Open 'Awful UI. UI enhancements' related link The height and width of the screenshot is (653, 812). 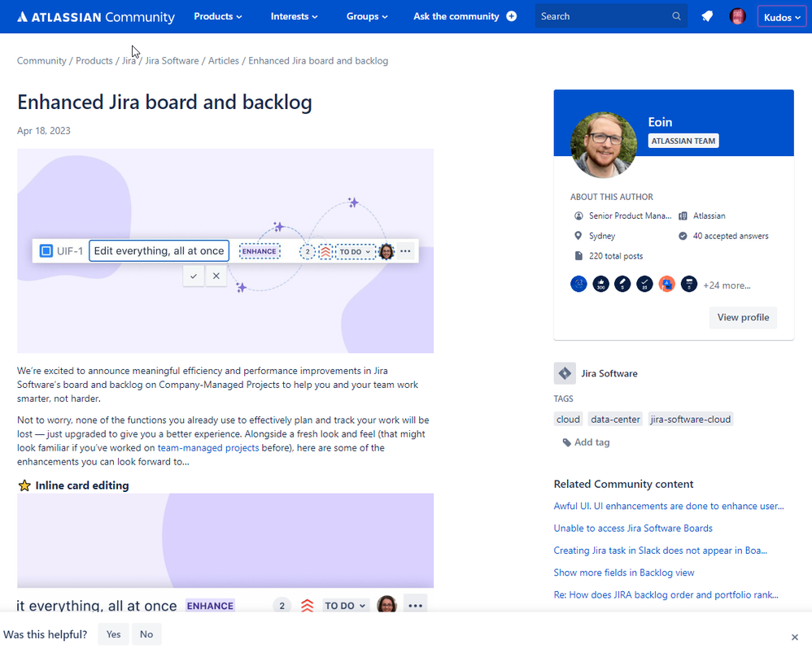pos(669,506)
